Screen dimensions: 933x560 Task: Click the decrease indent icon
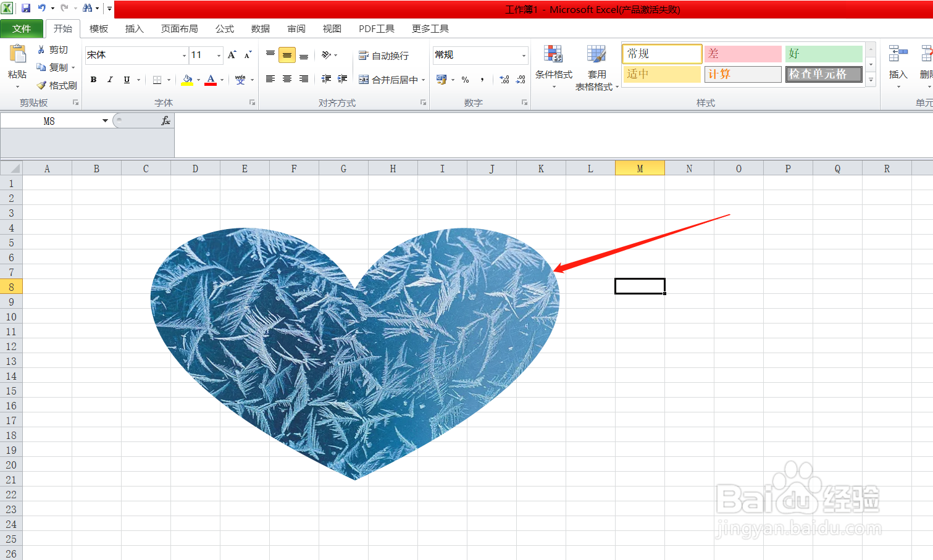tap(326, 79)
